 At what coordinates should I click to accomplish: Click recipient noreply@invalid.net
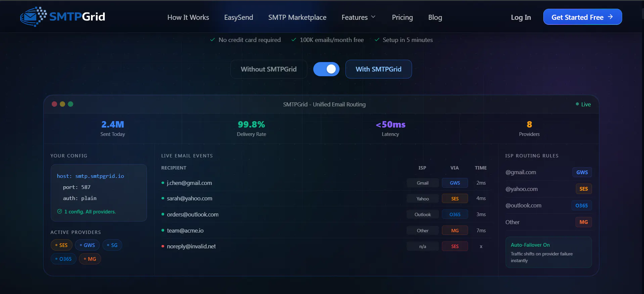[x=191, y=246]
